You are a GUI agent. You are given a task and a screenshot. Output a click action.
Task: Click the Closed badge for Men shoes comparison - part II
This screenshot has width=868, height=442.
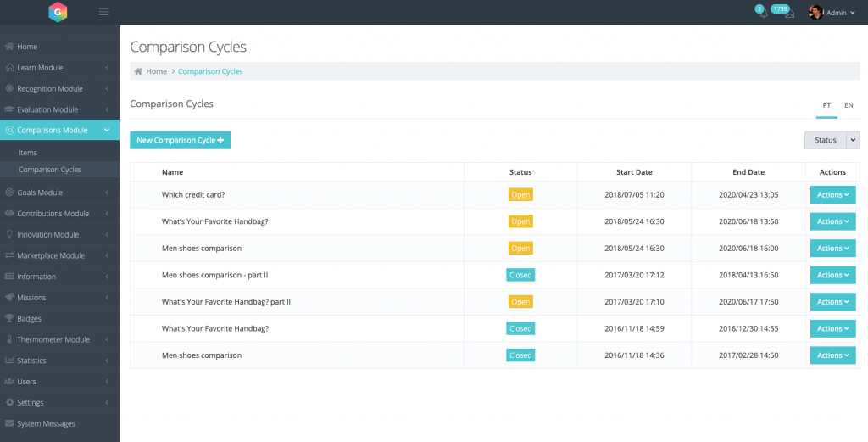520,275
